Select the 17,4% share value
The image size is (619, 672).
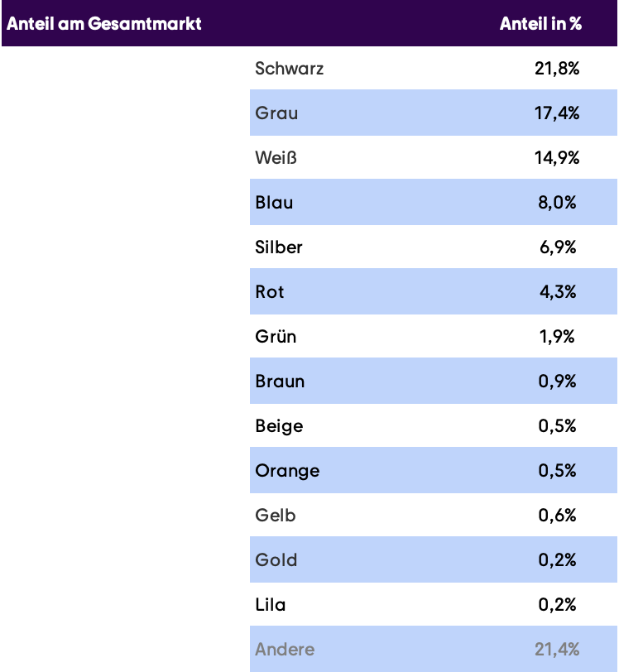[557, 113]
